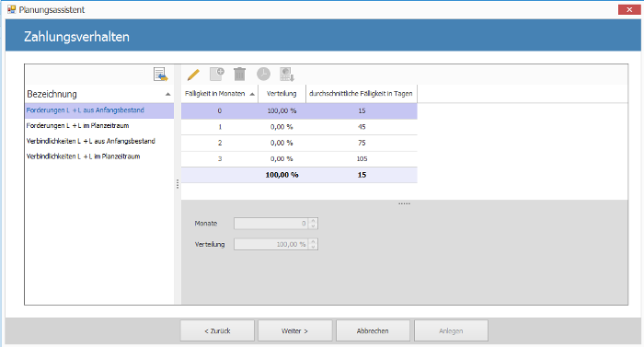This screenshot has height=347, width=644.
Task: Click the 75 days cell
Action: tap(362, 143)
